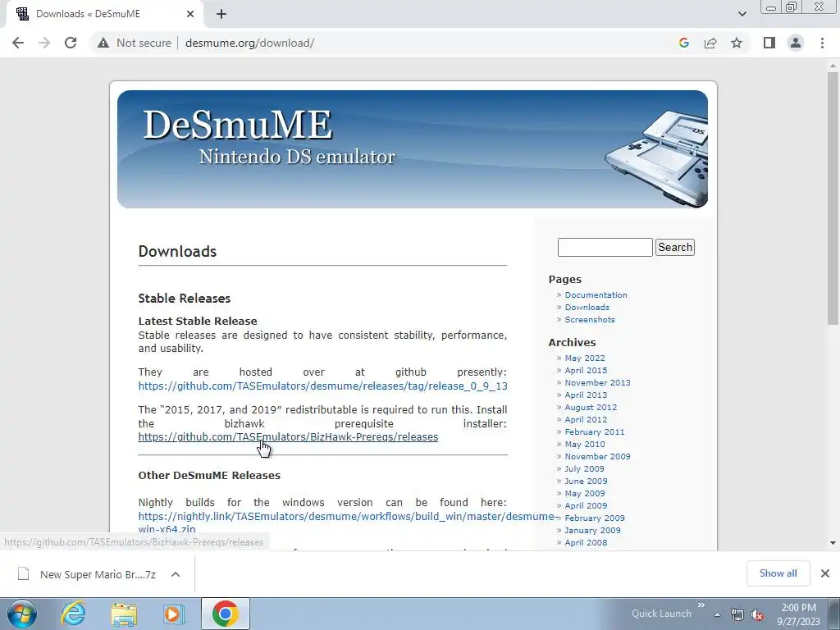Show hidden system tray icons
Viewport: 840px width, 630px height.
coord(717,614)
